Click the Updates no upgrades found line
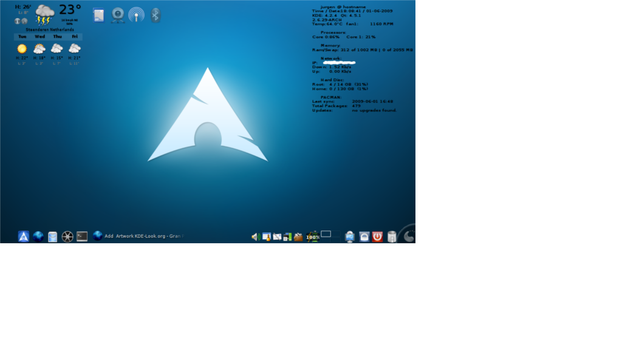The width and height of the screenshot is (622, 364). pyautogui.click(x=354, y=110)
